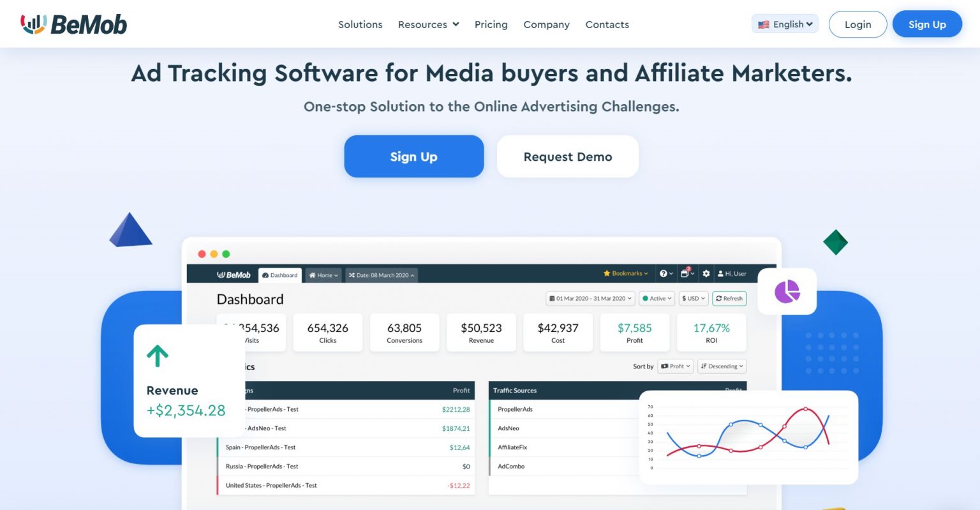The width and height of the screenshot is (980, 510).
Task: Toggle the Date: 08 March 2020 tab
Action: [x=381, y=275]
